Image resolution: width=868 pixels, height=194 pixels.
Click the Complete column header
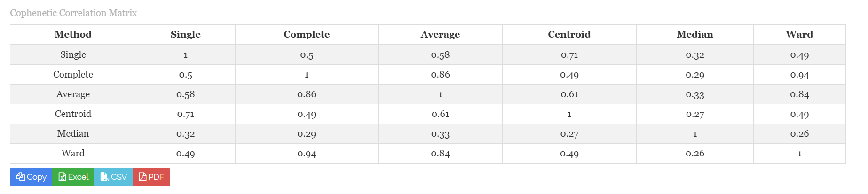point(307,34)
